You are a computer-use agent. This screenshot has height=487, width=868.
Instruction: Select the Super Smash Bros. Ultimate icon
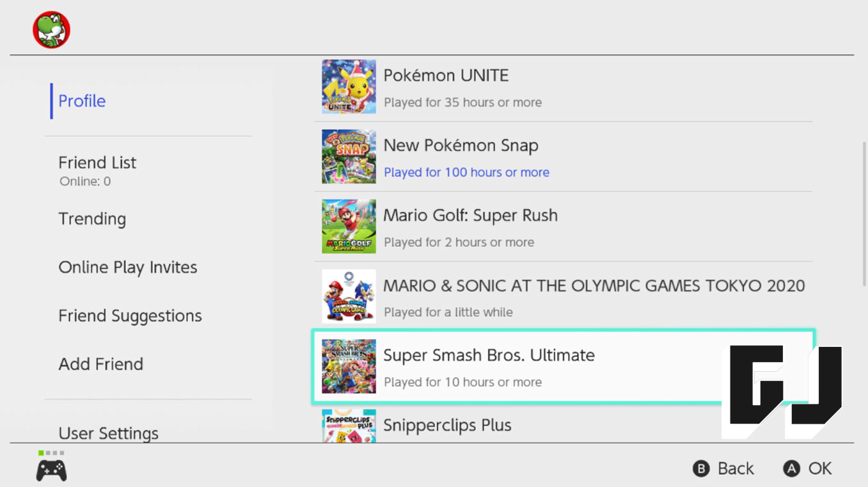349,366
